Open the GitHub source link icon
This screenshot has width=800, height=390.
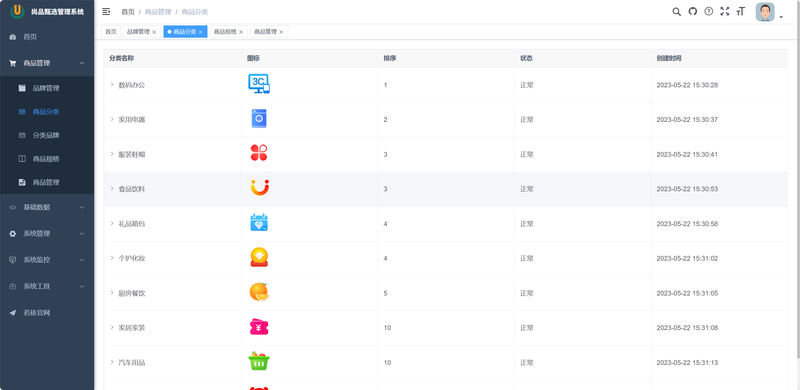(693, 12)
